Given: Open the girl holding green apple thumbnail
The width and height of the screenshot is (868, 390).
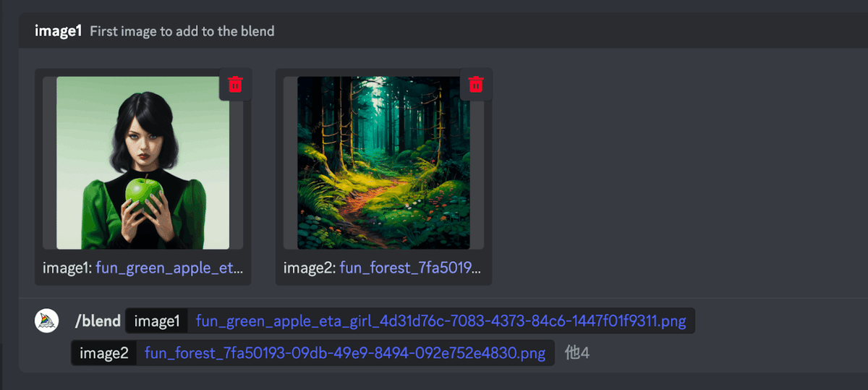Looking at the screenshot, I should coord(143,163).
